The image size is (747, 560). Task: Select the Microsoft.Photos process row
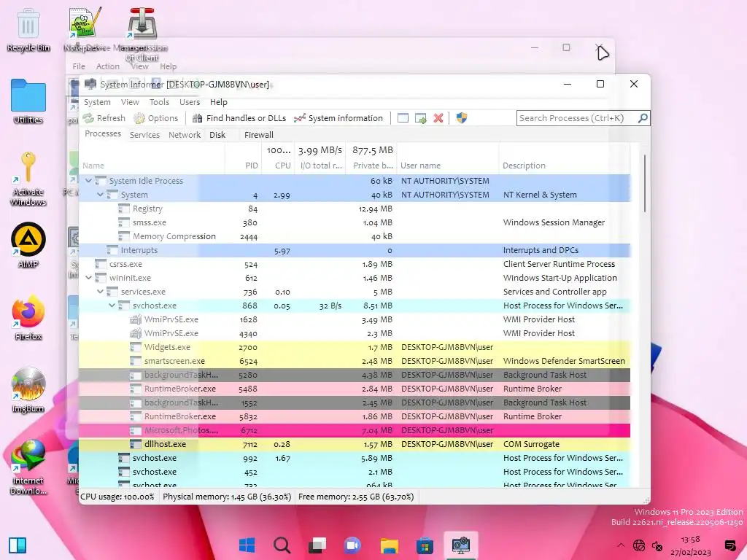tap(355, 430)
